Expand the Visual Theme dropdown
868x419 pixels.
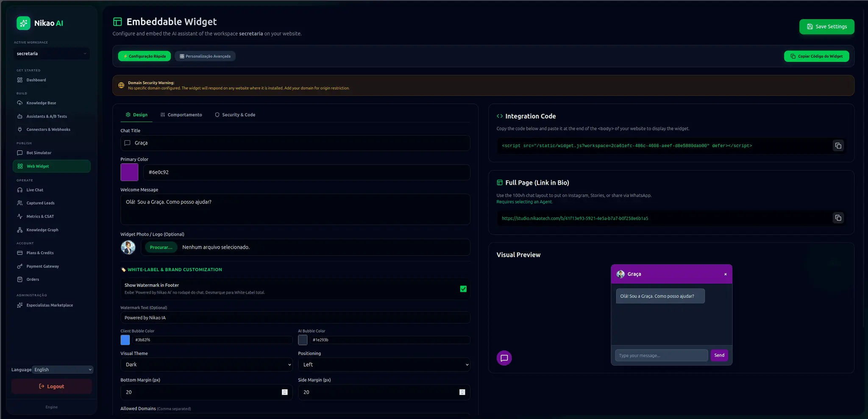coord(206,365)
